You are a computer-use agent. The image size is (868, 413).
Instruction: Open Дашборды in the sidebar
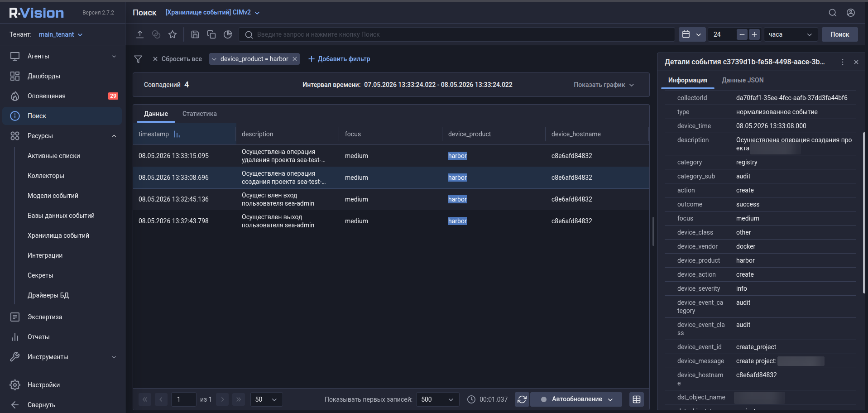click(x=62, y=76)
